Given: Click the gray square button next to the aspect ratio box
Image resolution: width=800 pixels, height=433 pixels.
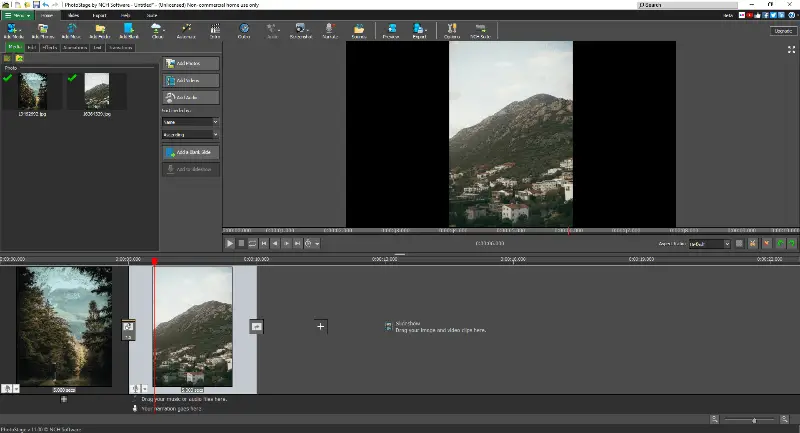Looking at the screenshot, I should coord(739,244).
